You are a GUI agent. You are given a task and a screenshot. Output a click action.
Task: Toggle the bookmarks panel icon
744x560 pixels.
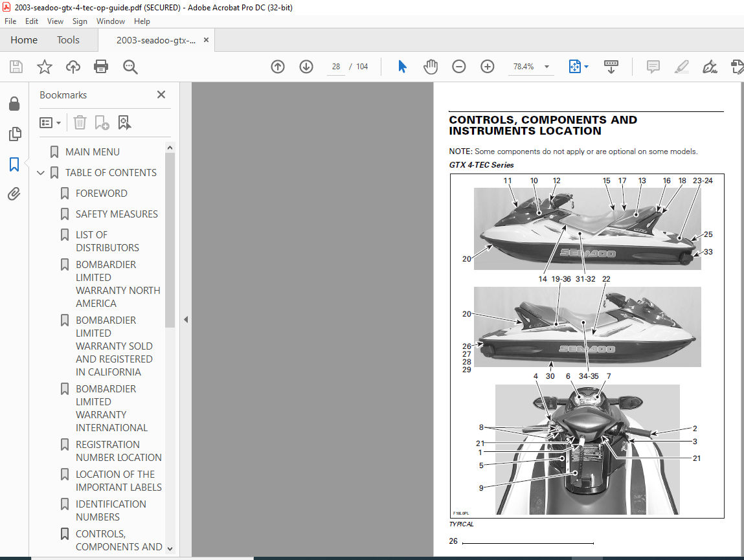pyautogui.click(x=14, y=164)
